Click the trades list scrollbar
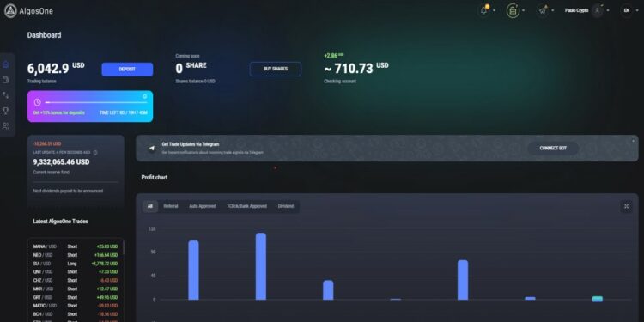Image resolution: width=644 pixels, height=322 pixels. pyautogui.click(x=123, y=247)
